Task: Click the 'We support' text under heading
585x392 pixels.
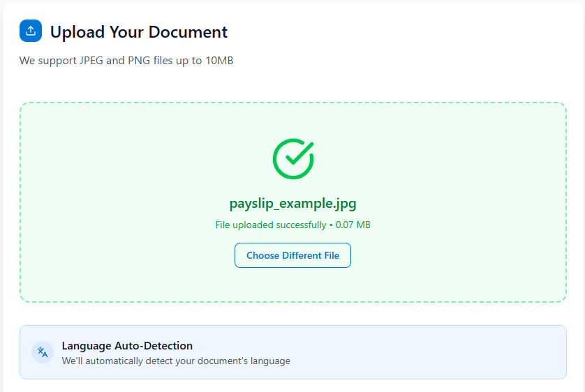Action: (45, 61)
